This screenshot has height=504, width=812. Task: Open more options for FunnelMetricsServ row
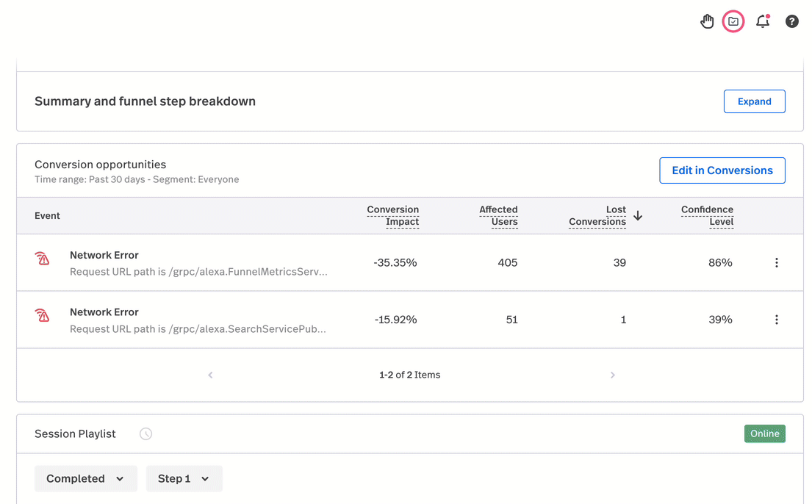pyautogui.click(x=776, y=263)
